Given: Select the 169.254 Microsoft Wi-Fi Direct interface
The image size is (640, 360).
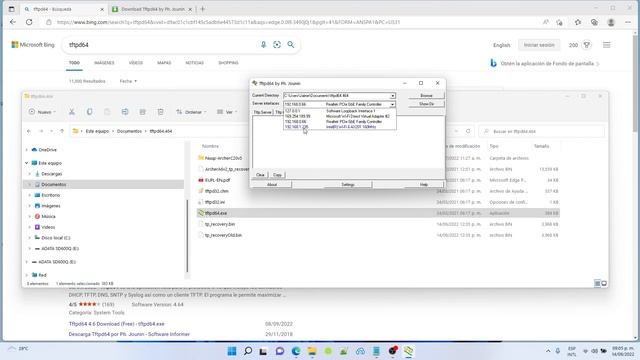Looking at the screenshot, I should coord(340,116).
